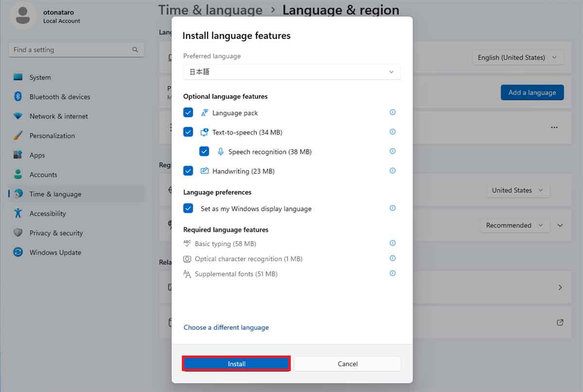Uncheck the Speech recognition checkbox

[x=205, y=152]
